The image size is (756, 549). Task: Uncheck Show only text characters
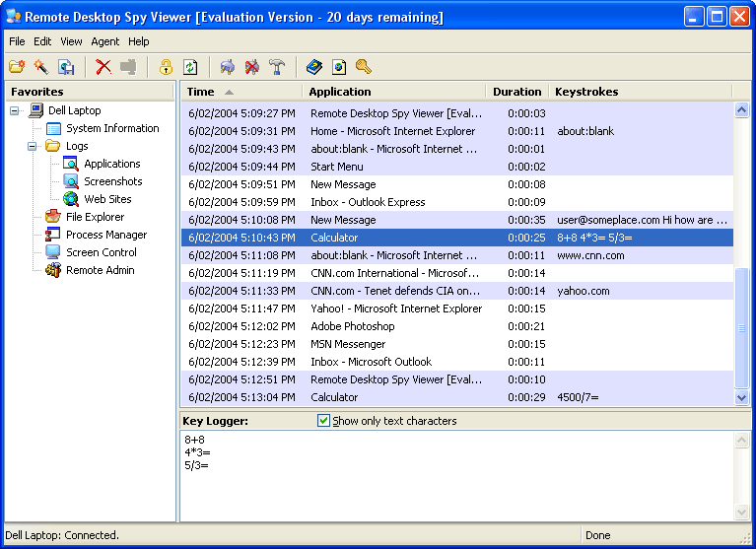323,420
